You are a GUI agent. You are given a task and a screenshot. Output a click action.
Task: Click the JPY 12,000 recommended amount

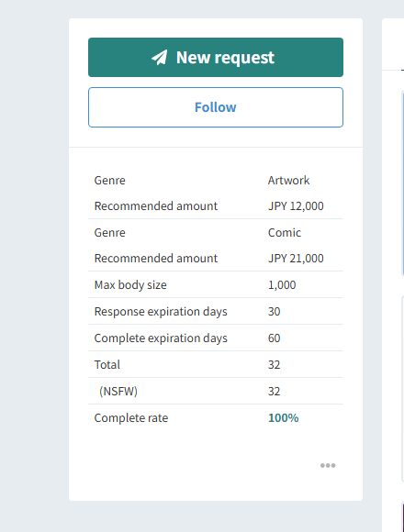pyautogui.click(x=296, y=206)
